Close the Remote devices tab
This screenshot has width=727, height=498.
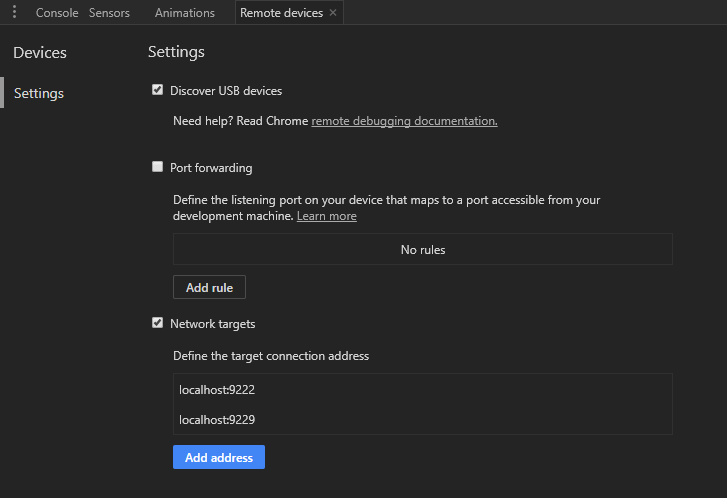point(333,13)
